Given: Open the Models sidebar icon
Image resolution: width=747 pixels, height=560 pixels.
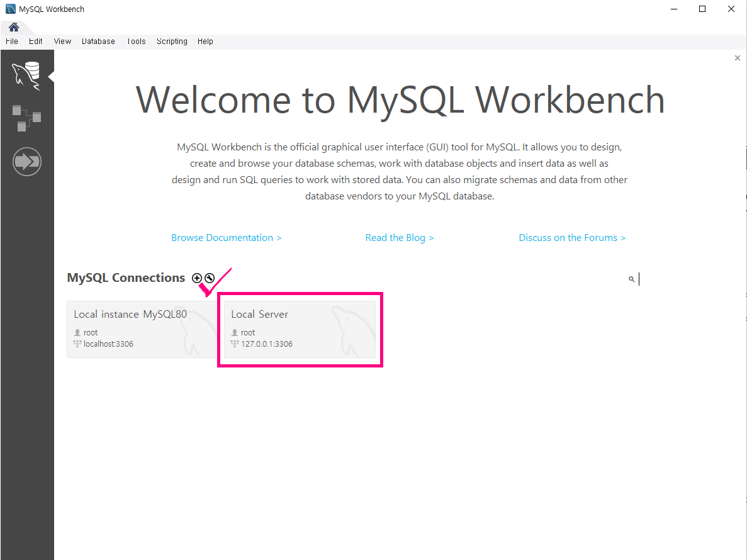Looking at the screenshot, I should coord(26,118).
